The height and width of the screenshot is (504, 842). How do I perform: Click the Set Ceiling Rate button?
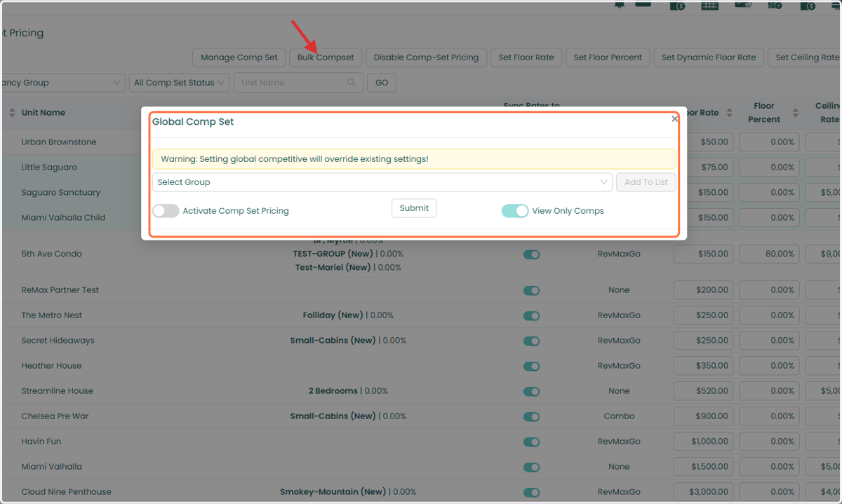click(x=805, y=57)
